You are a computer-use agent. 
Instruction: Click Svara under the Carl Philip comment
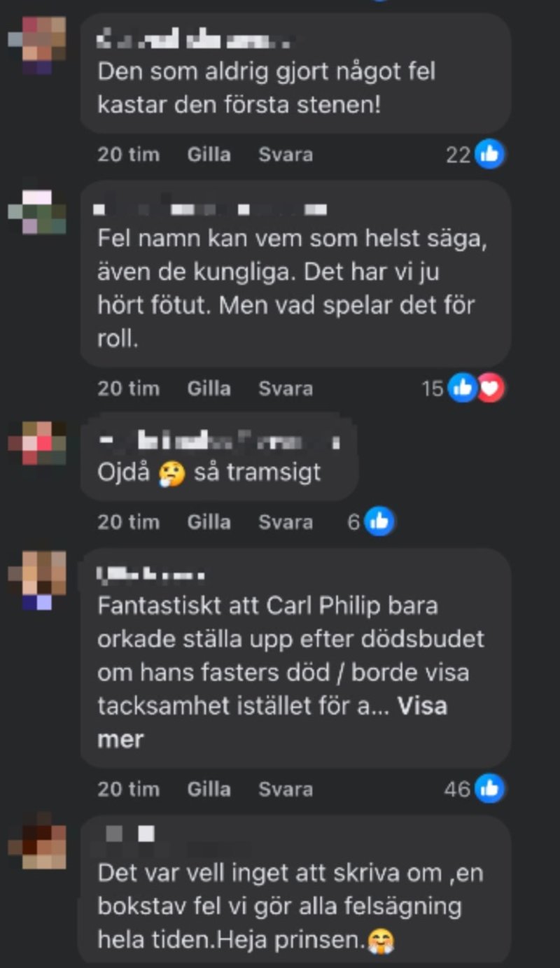point(286,790)
